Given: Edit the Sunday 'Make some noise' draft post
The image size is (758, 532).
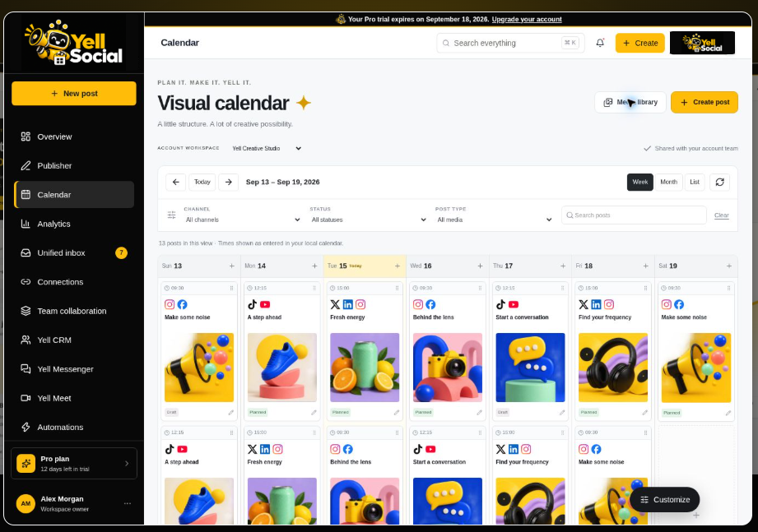Looking at the screenshot, I should 231,412.
